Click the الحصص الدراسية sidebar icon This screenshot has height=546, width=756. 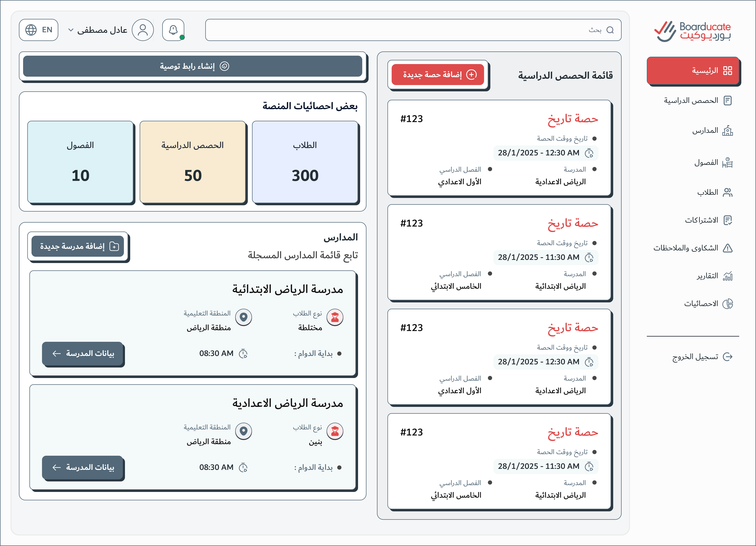pos(728,101)
